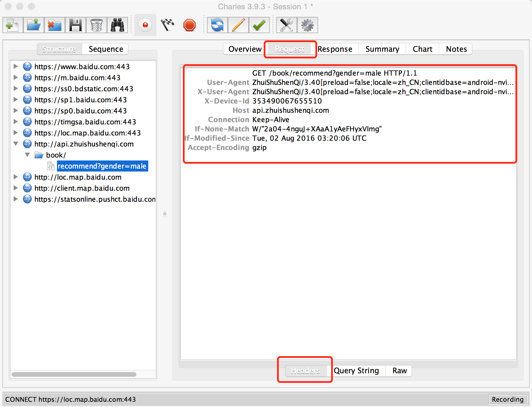Image resolution: width=532 pixels, height=407 pixels.
Task: Click the checkered flag throttling icon
Action: [x=167, y=25]
